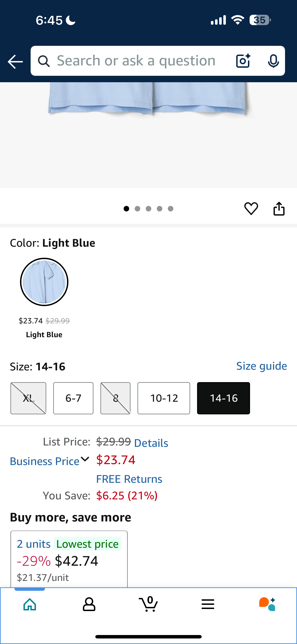This screenshot has height=644, width=297.
Task: Open the Size guide link
Action: pyautogui.click(x=262, y=366)
